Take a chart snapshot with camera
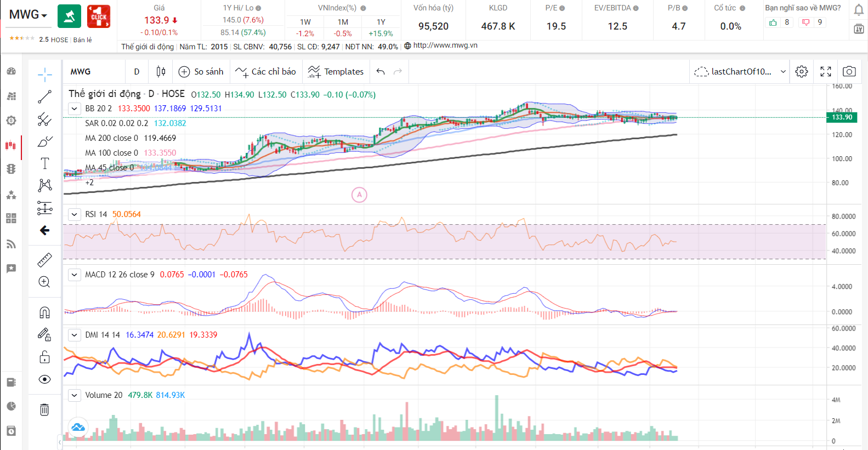 click(x=849, y=72)
